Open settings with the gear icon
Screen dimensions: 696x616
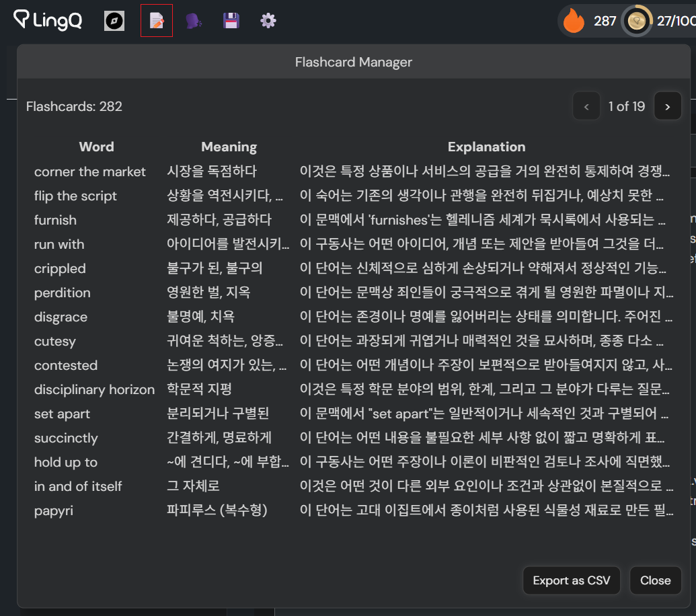click(268, 21)
